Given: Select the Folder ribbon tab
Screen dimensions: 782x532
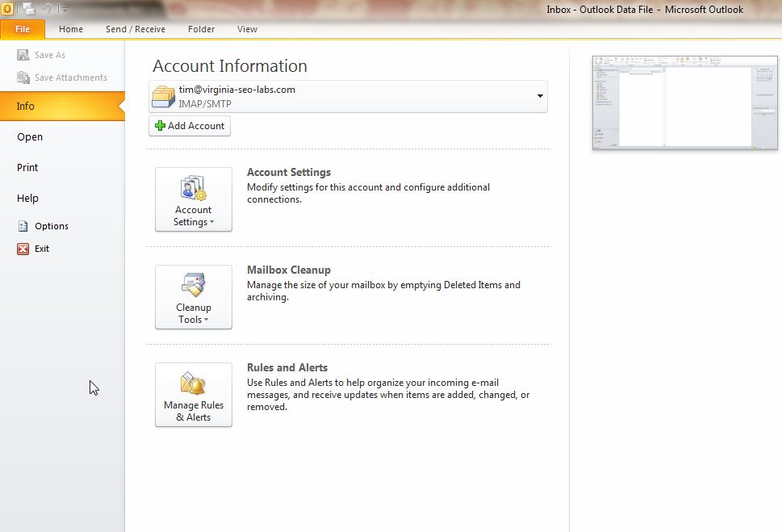Looking at the screenshot, I should pos(201,29).
